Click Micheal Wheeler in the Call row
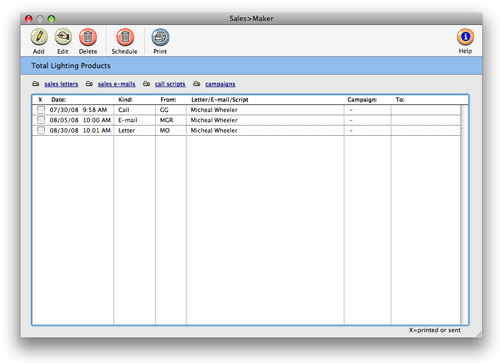 tap(214, 110)
